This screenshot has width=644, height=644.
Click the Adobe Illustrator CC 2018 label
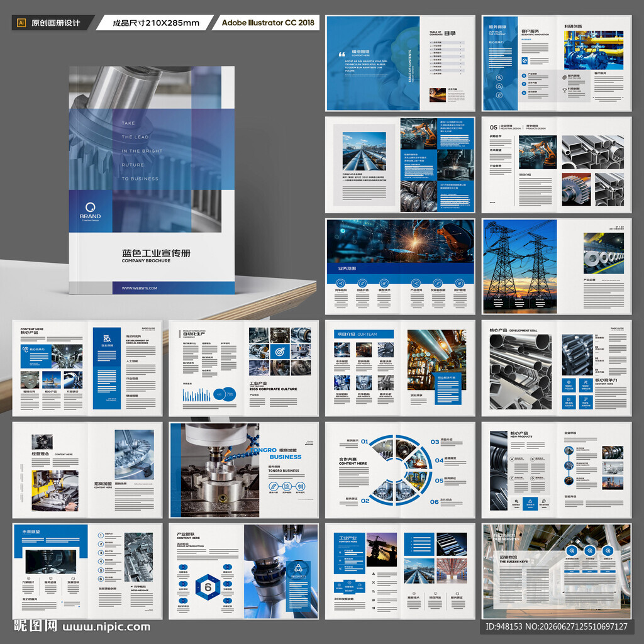(268, 23)
